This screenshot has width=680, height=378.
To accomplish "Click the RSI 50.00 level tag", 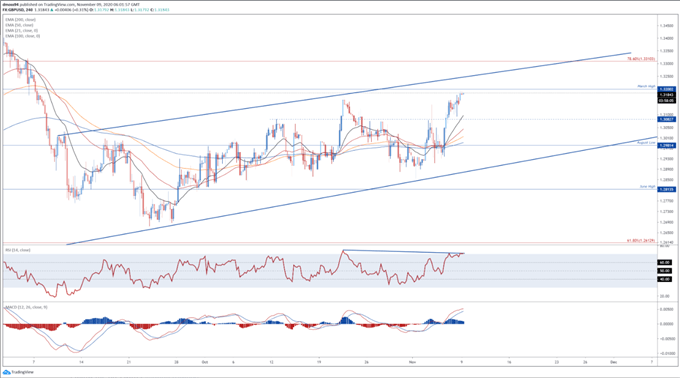I will (665, 270).
